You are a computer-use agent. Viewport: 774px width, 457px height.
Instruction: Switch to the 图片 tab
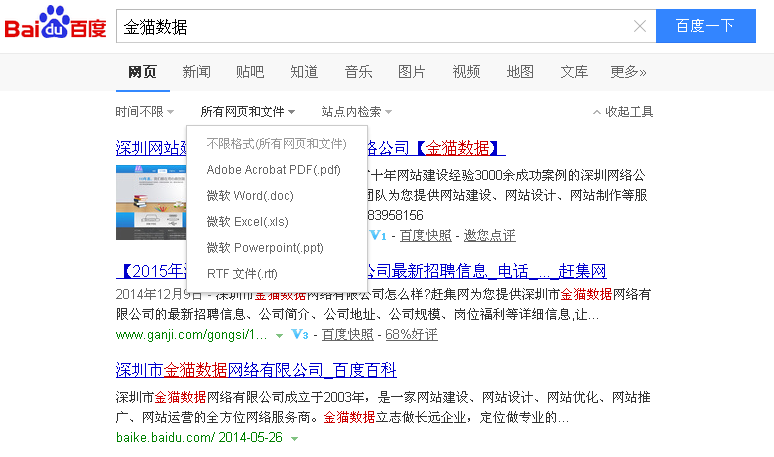[x=412, y=72]
